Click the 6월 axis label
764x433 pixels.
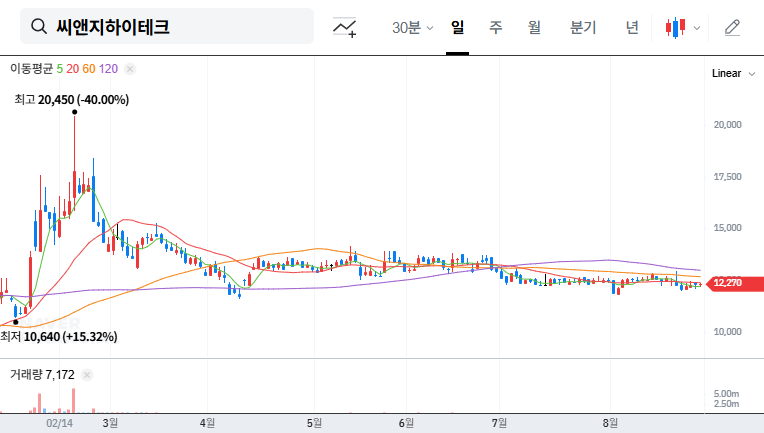click(x=406, y=423)
